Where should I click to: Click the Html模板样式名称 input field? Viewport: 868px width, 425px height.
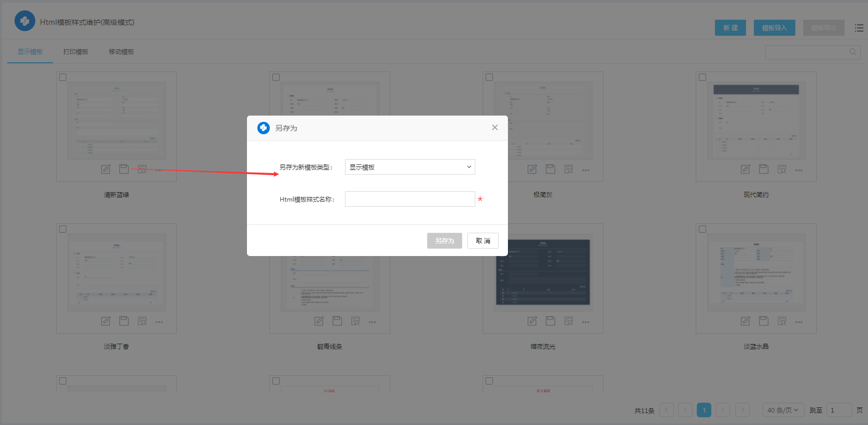(410, 199)
